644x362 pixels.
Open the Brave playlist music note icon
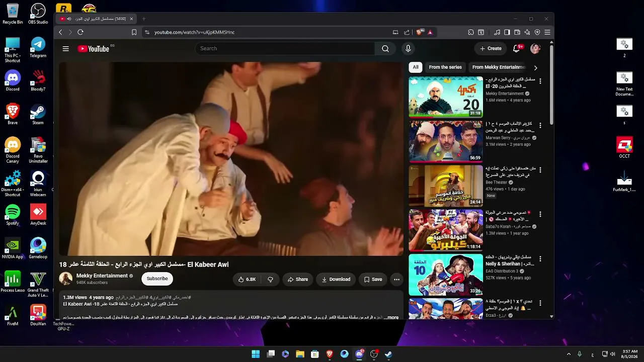coord(497,32)
